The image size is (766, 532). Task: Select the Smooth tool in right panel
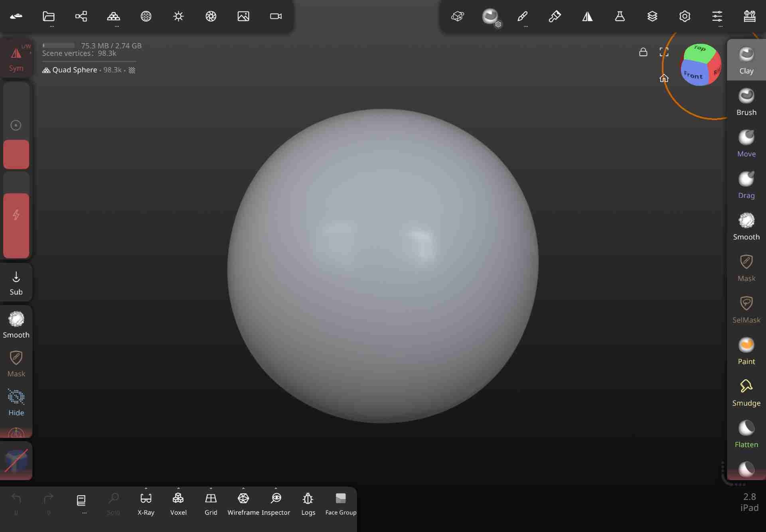(746, 227)
